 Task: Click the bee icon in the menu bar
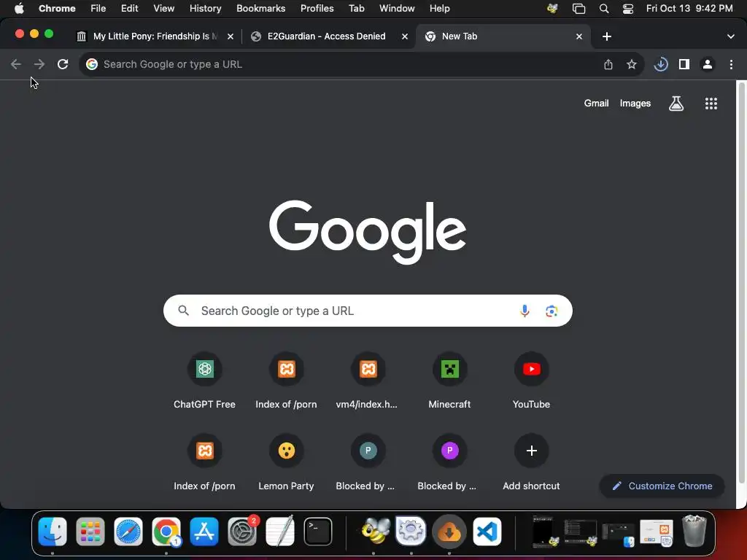pyautogui.click(x=553, y=9)
